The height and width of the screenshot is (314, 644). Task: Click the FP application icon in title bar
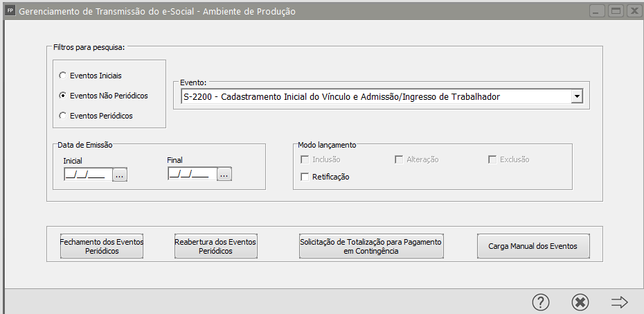[x=10, y=11]
